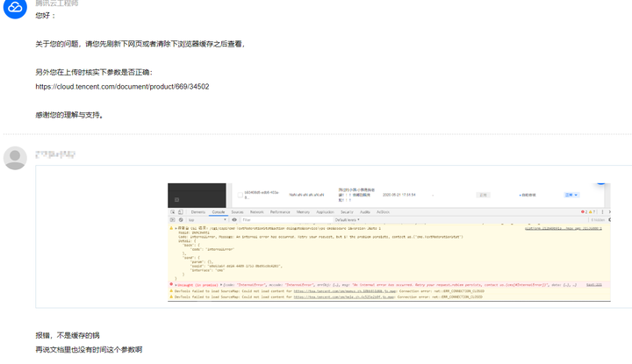632x364 pixels.
Task: Switch to Application tab in embedded DevTools
Action: point(325,211)
